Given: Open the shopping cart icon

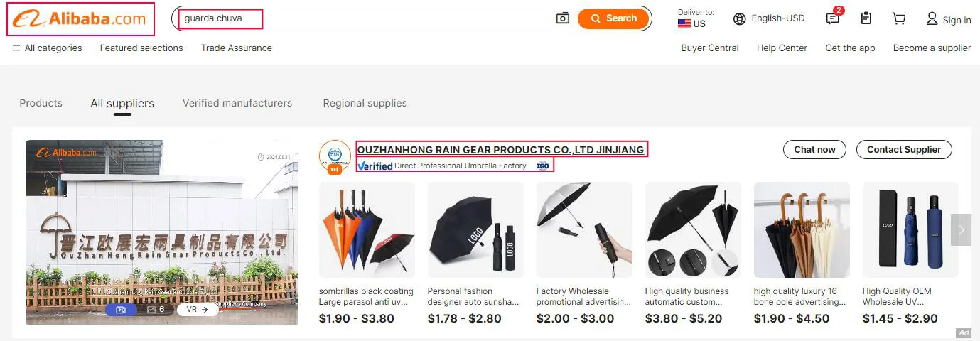Looking at the screenshot, I should [x=899, y=18].
